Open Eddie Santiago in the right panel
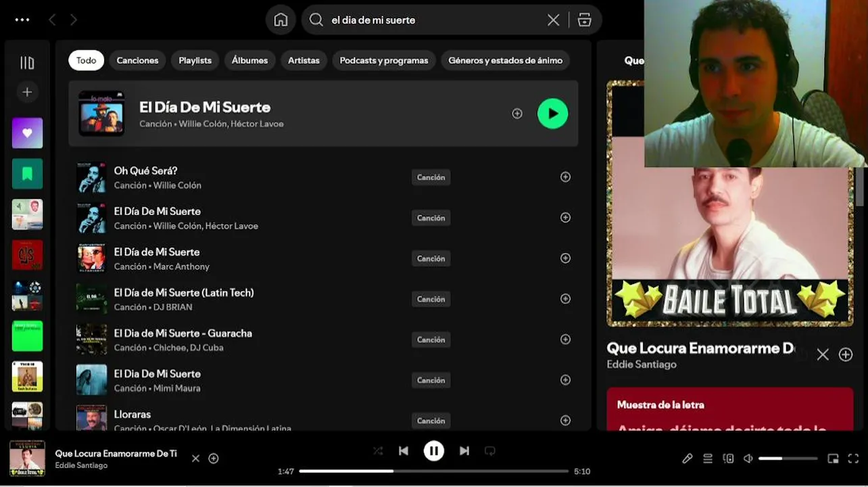This screenshot has height=487, width=868. click(642, 365)
